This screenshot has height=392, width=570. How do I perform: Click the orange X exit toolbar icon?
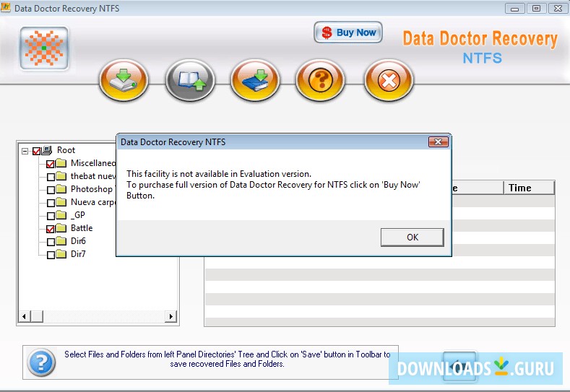389,80
